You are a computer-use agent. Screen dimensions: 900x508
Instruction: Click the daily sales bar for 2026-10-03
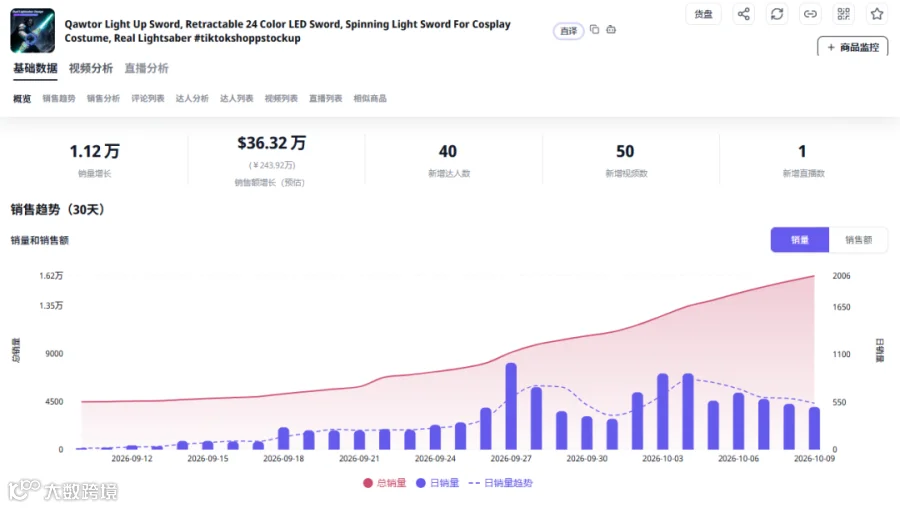tap(662, 412)
